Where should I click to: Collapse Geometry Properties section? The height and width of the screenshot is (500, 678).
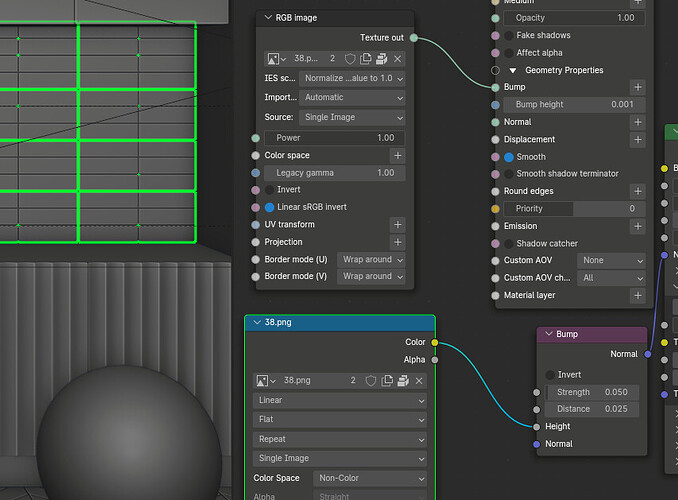(x=513, y=70)
